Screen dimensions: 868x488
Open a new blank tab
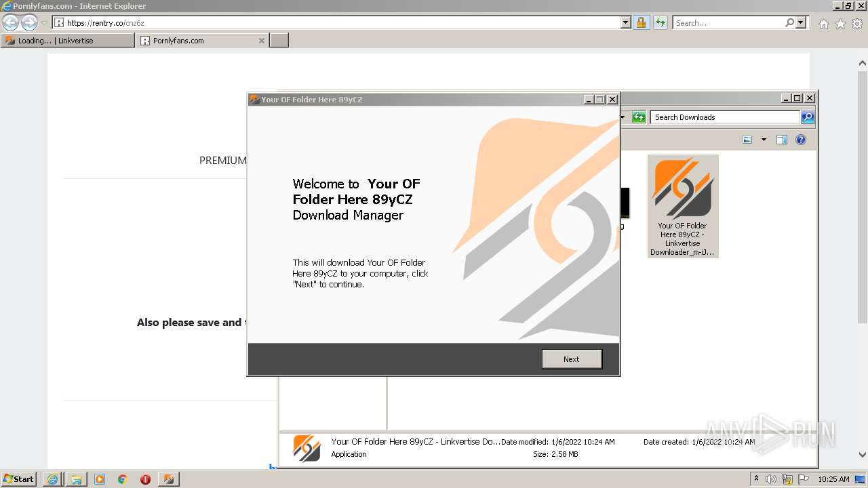click(279, 41)
